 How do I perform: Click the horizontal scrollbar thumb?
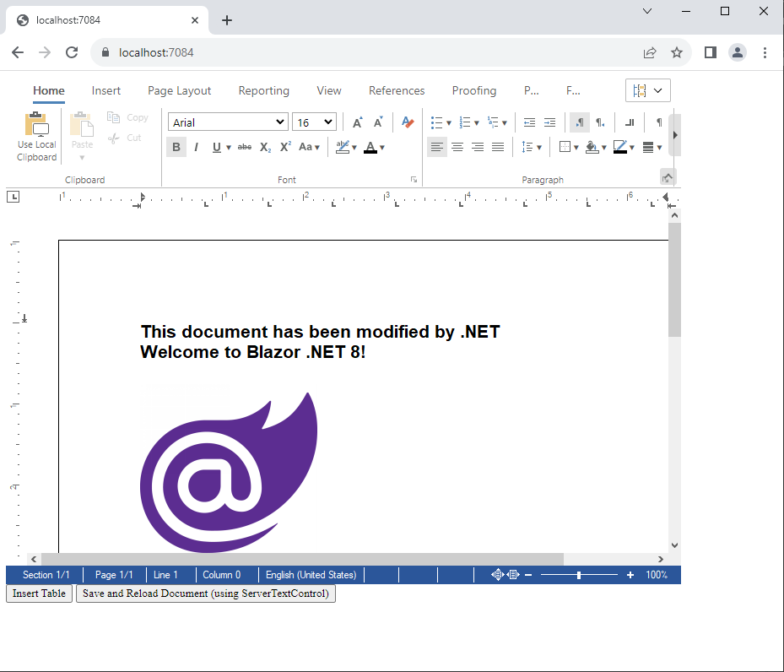(x=302, y=559)
